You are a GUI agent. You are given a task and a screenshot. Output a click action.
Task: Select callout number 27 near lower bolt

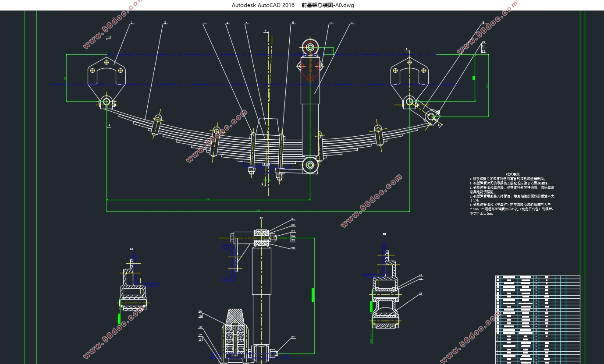(293, 337)
